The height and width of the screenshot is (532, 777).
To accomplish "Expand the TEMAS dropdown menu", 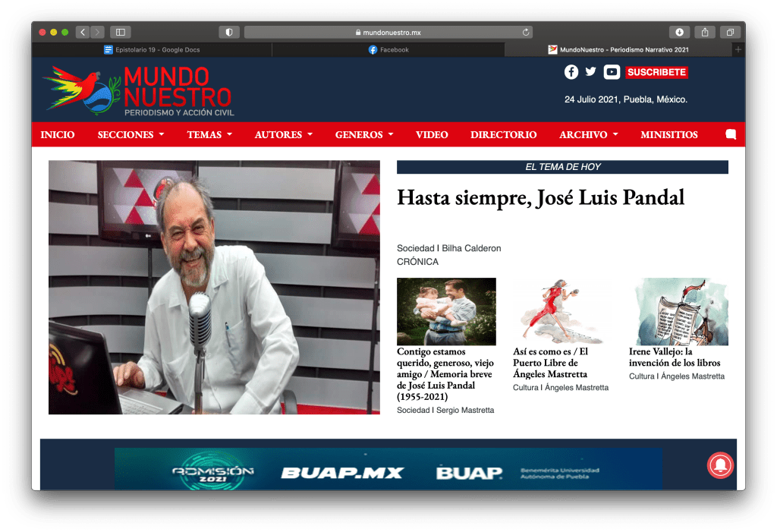I will click(x=209, y=134).
